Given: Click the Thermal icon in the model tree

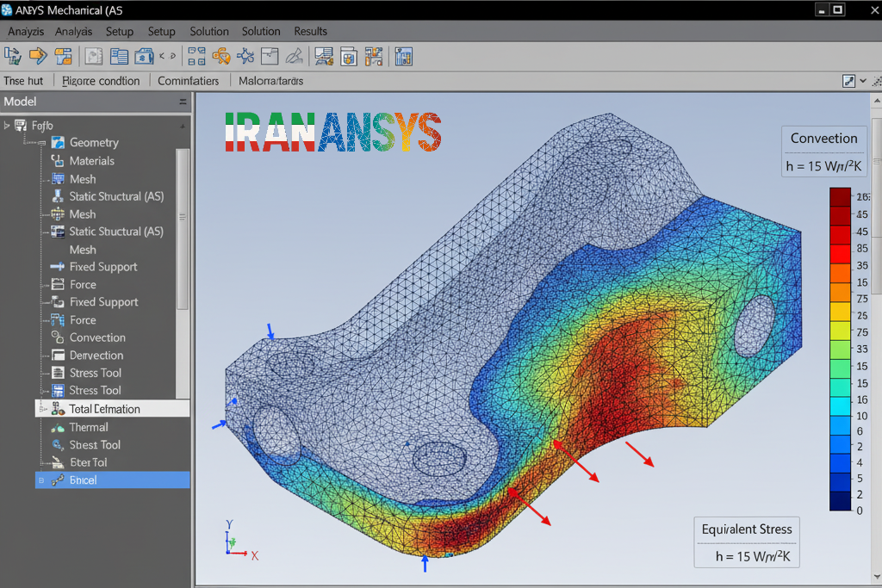Looking at the screenshot, I should [x=58, y=427].
